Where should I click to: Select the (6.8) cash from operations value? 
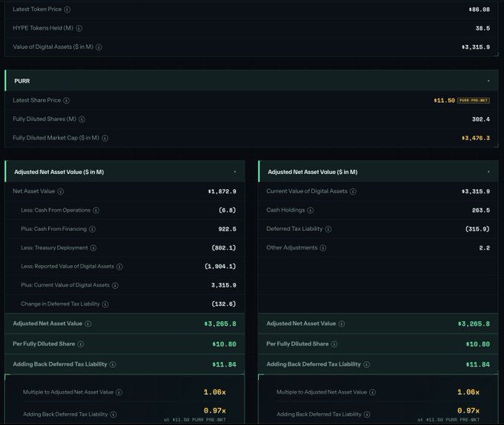tap(228, 210)
